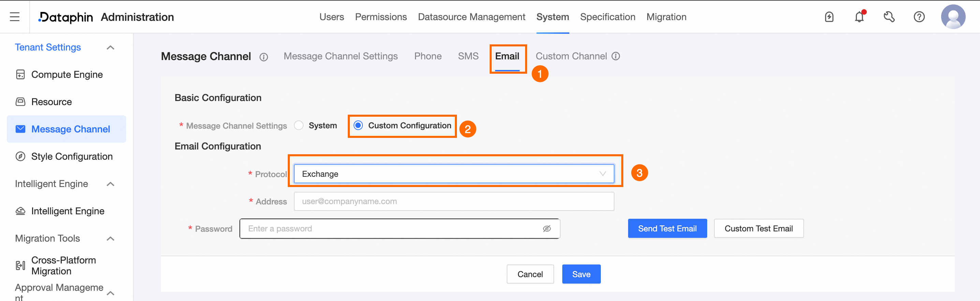Open the Datasource Management menu

point(471,17)
